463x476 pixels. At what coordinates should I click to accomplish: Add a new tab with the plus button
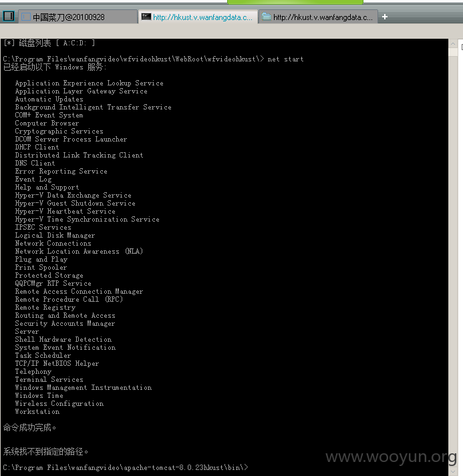[x=385, y=17]
